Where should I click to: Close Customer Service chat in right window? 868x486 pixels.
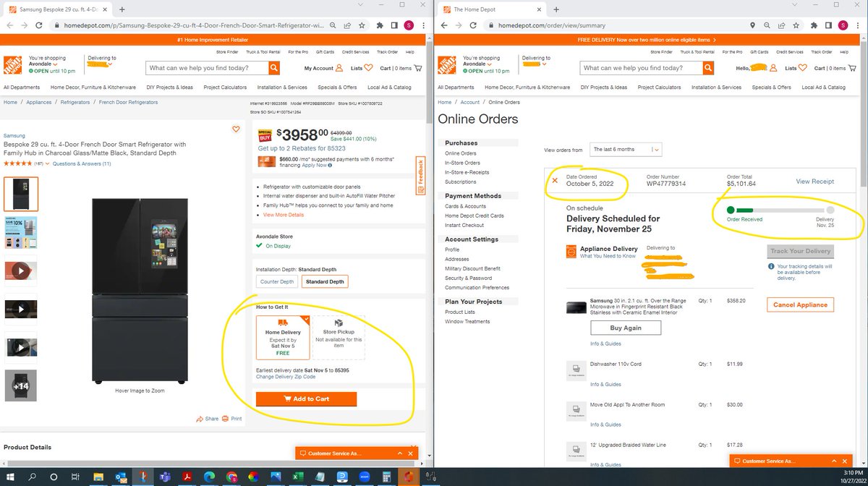click(x=846, y=461)
